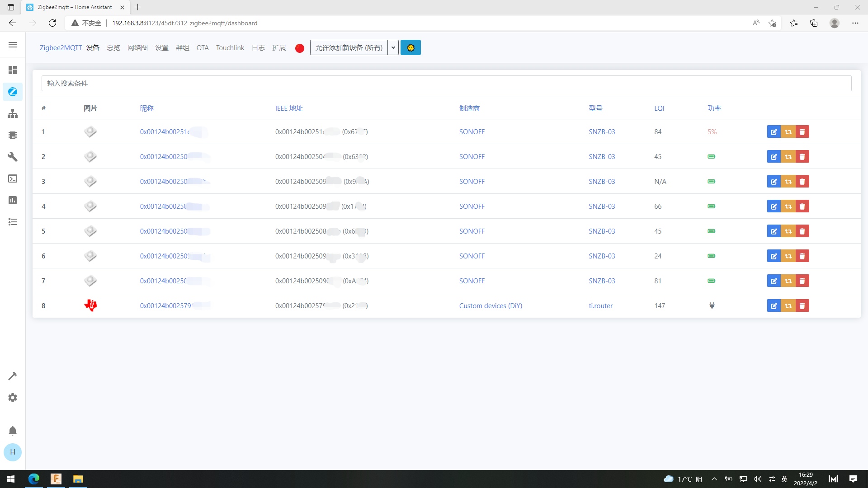Open File Explorer from the taskbar

(x=78, y=479)
